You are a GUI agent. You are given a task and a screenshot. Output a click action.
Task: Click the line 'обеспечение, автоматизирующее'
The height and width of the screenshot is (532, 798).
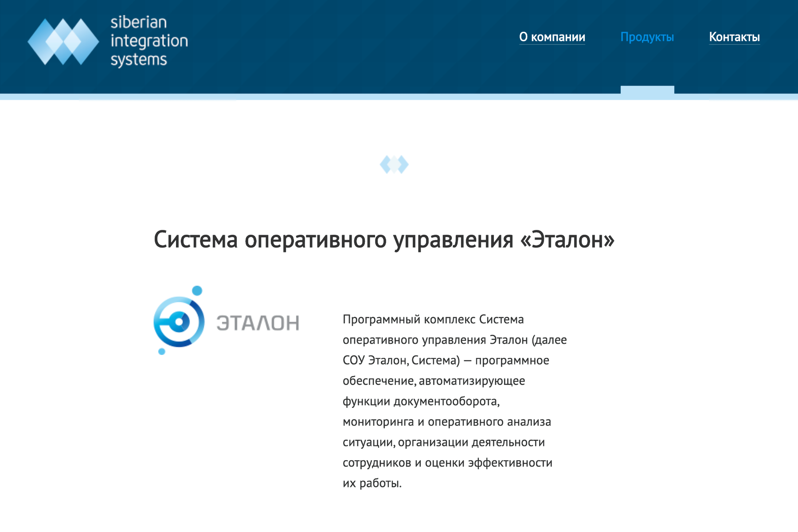click(x=434, y=381)
